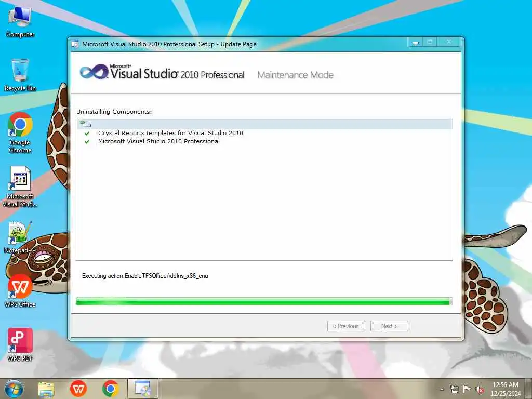Show hidden system tray icons
532x399 pixels.
click(442, 389)
